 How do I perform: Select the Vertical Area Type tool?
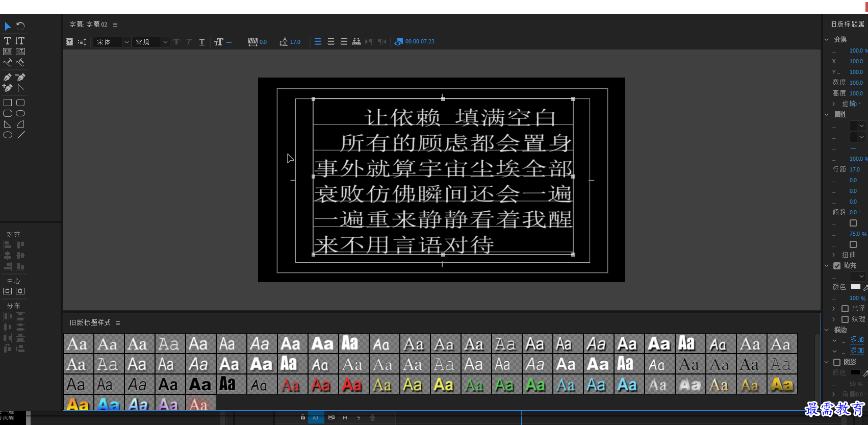tap(20, 52)
